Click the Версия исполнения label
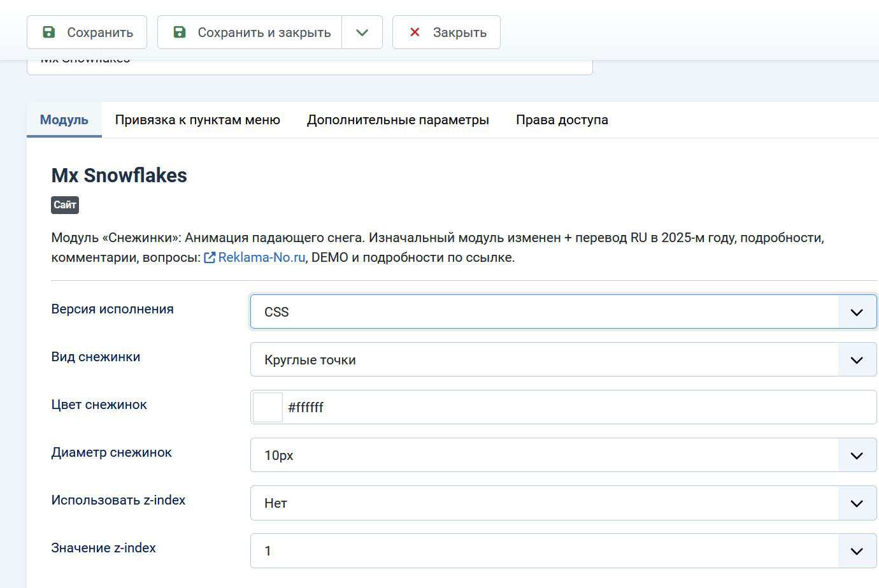This screenshot has height=588, width=879. click(113, 309)
